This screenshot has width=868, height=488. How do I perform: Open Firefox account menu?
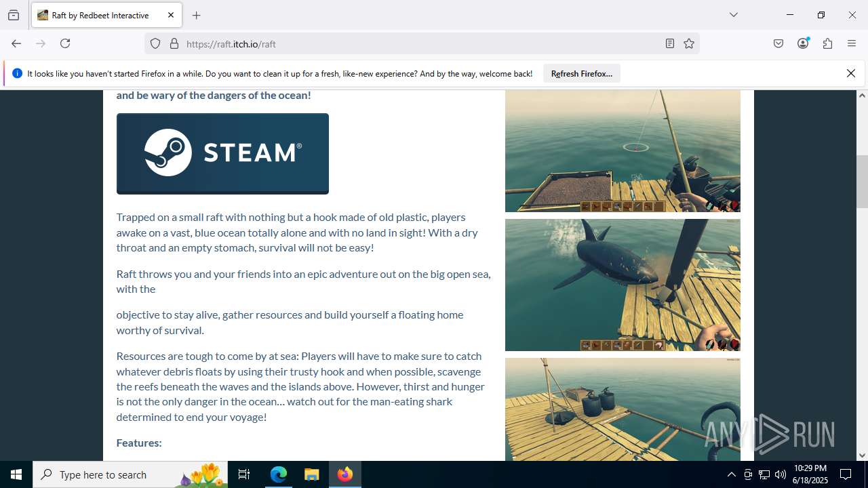pyautogui.click(x=803, y=43)
